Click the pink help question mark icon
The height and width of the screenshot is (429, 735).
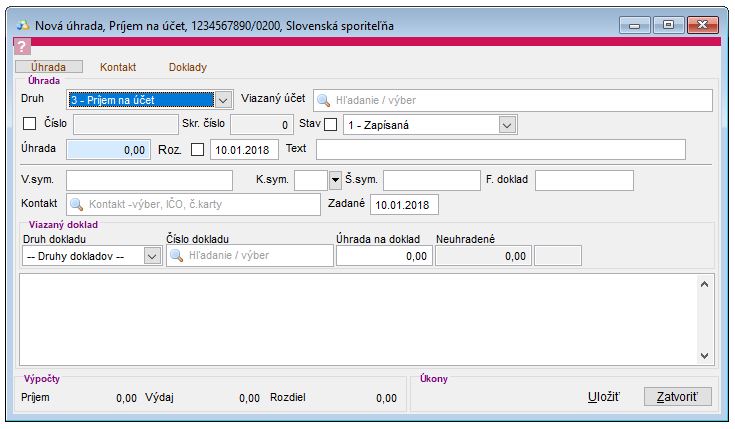pos(24,47)
